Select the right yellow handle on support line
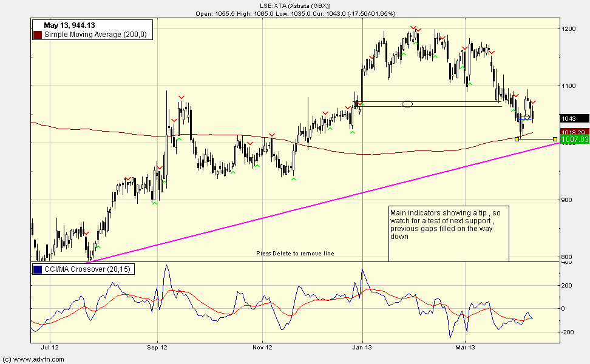Viewport: 590px width, 364px height. [x=555, y=140]
